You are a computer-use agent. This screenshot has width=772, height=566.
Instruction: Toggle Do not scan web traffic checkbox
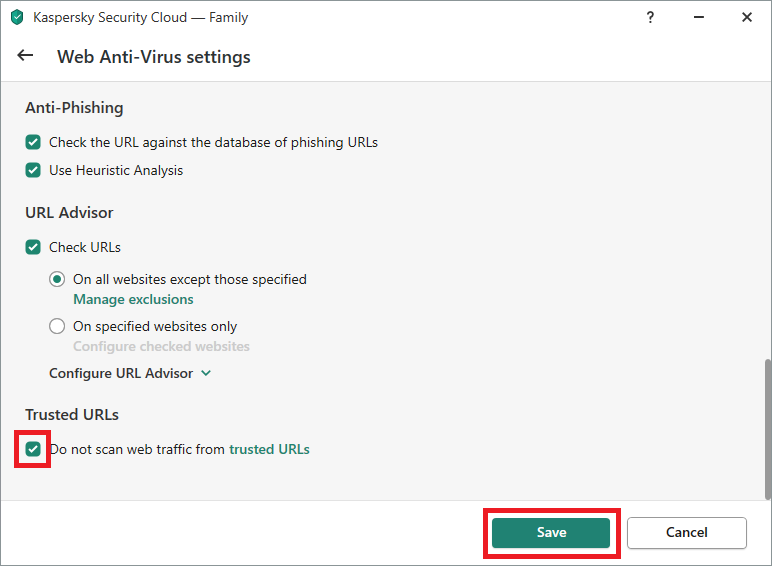click(x=33, y=449)
